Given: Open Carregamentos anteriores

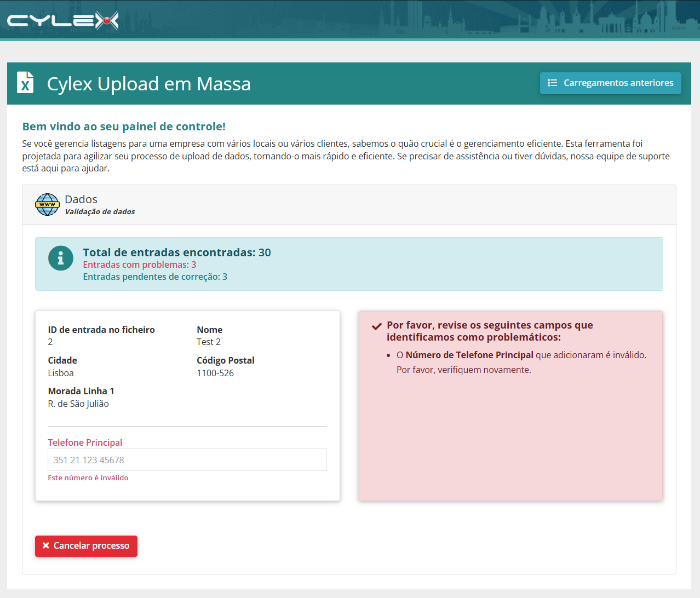Looking at the screenshot, I should coord(611,83).
